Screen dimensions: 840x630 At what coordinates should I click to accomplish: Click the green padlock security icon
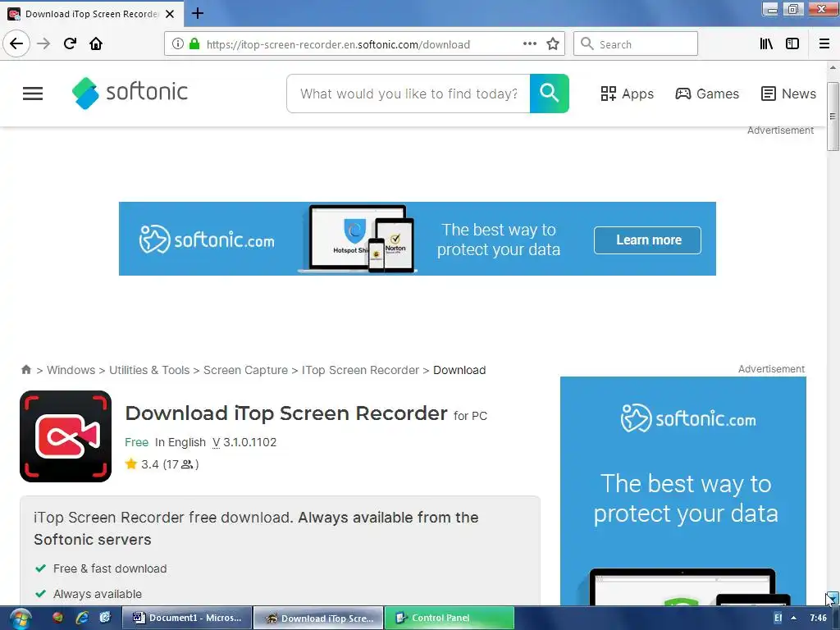tap(194, 44)
